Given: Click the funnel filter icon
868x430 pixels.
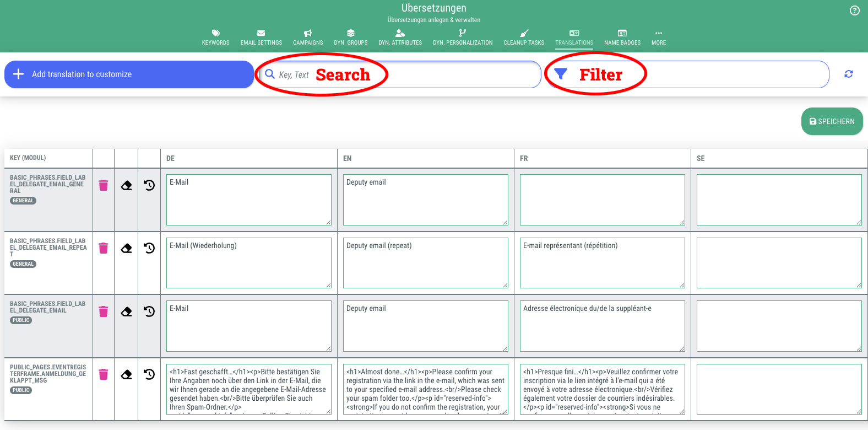Looking at the screenshot, I should [x=561, y=74].
